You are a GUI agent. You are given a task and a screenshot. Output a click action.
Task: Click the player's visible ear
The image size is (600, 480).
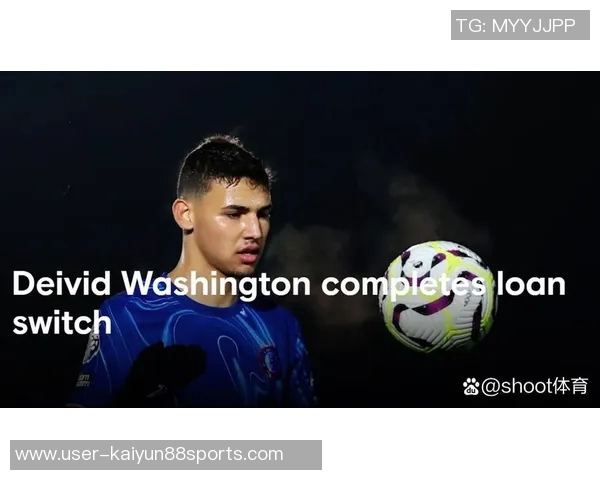click(183, 216)
